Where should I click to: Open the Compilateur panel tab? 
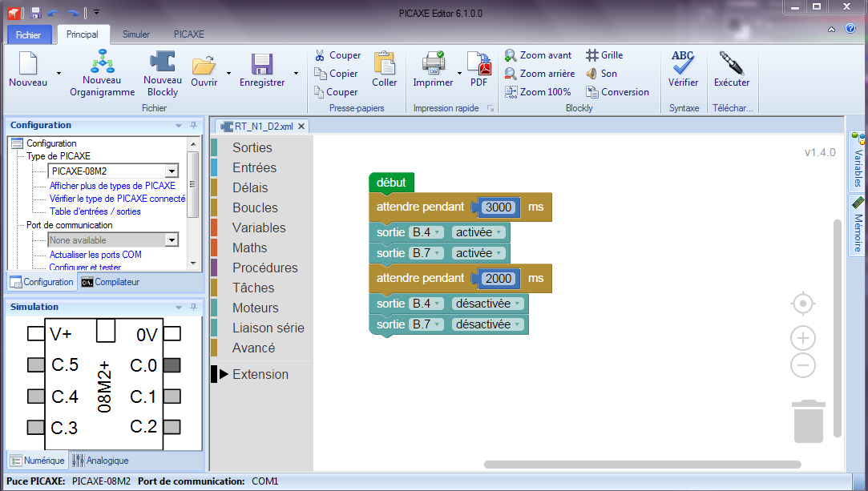[x=111, y=282]
